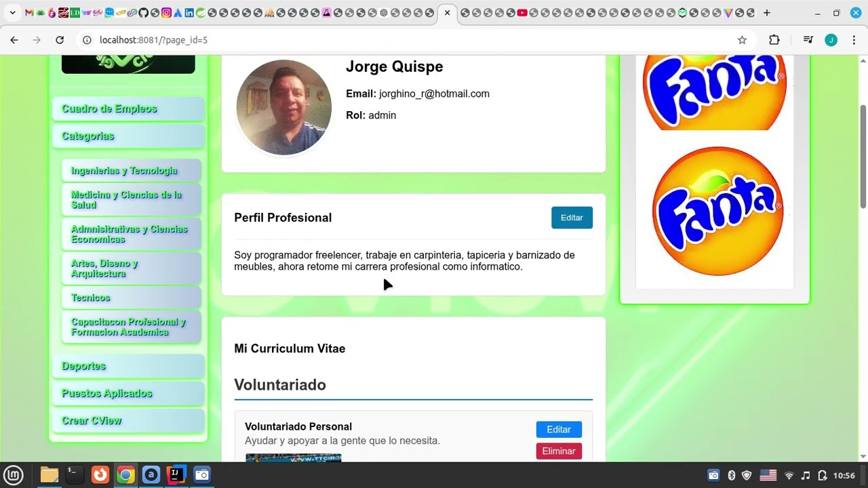The height and width of the screenshot is (488, 868).
Task: Open the Crear CView menu item
Action: tap(128, 420)
